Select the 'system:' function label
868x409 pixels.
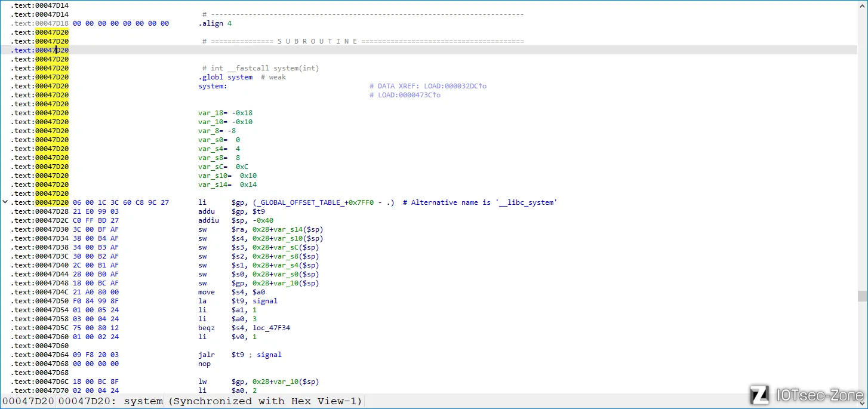[213, 86]
